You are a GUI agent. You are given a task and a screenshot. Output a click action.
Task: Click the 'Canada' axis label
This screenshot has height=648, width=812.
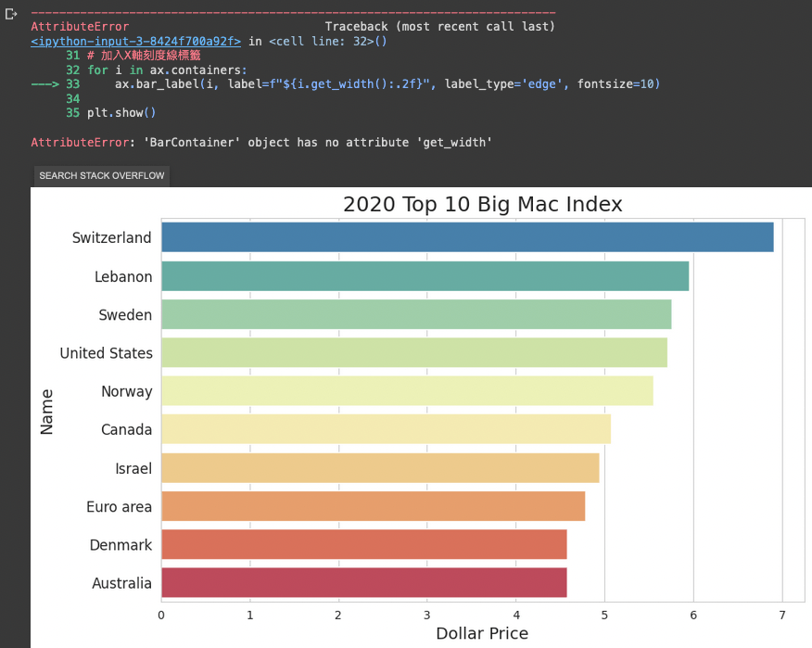(126, 430)
